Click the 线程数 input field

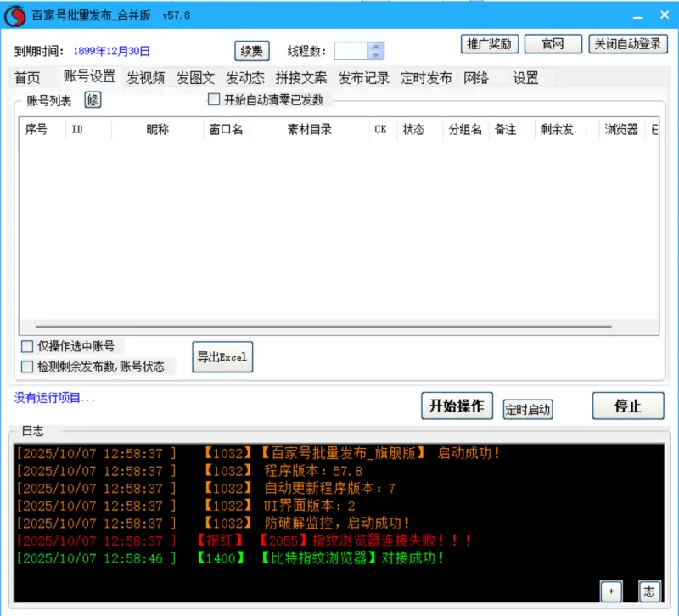pyautogui.click(x=351, y=51)
